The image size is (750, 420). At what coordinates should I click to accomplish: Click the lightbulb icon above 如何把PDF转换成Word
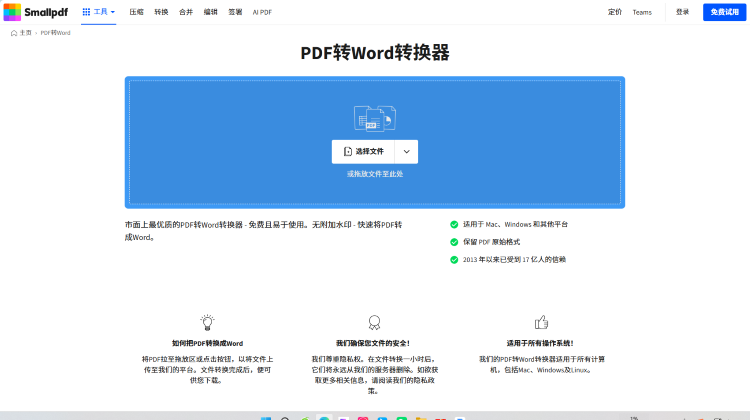(207, 322)
